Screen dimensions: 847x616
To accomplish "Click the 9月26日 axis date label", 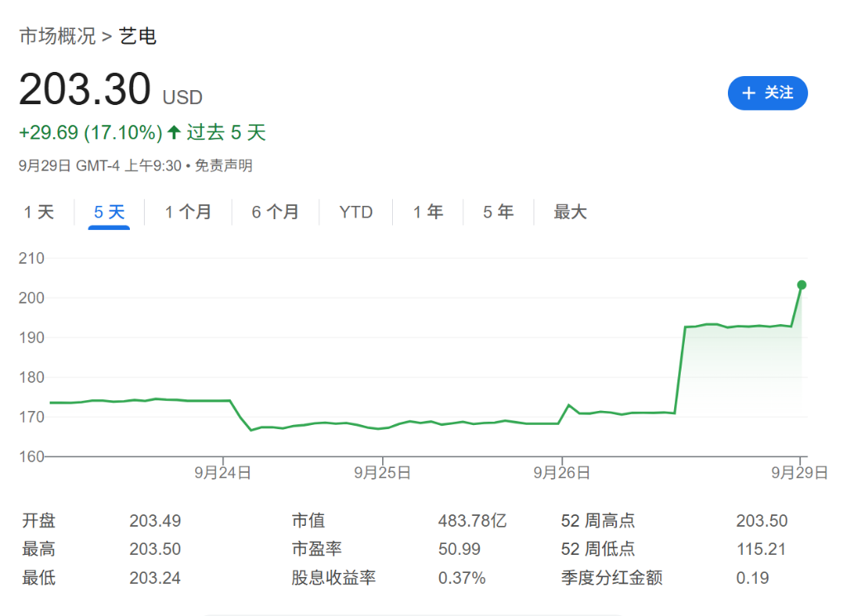I will pyautogui.click(x=562, y=473).
